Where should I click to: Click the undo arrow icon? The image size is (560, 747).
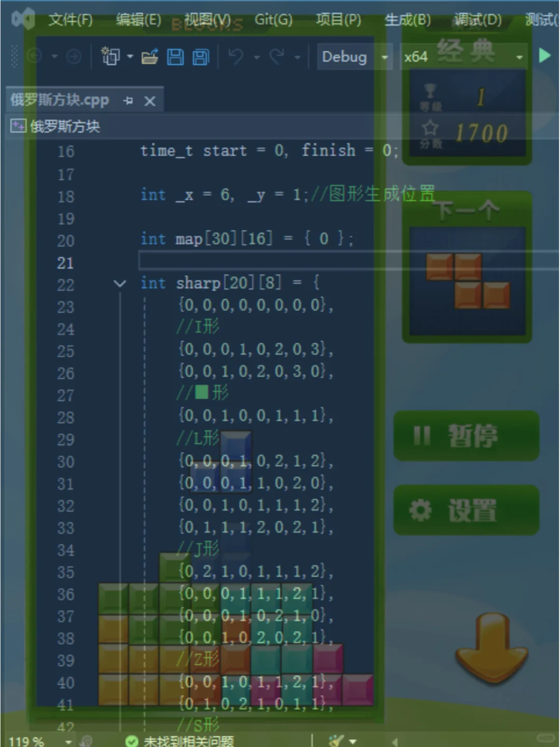pos(236,56)
